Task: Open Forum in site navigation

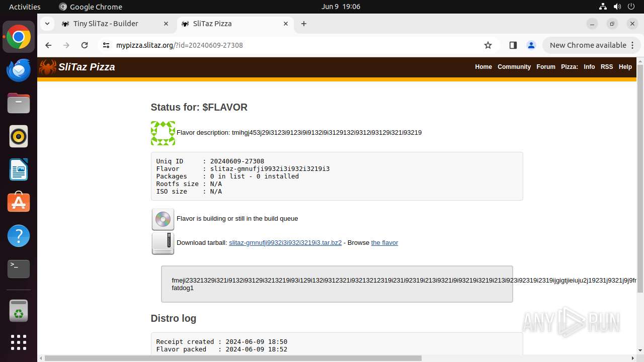Action: [546, 67]
